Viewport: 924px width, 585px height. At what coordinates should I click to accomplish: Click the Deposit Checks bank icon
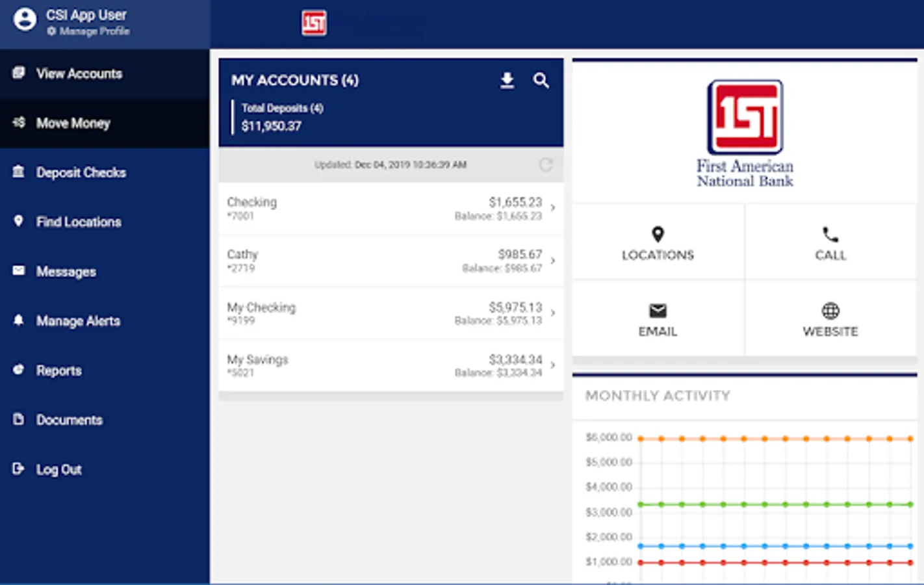(19, 172)
